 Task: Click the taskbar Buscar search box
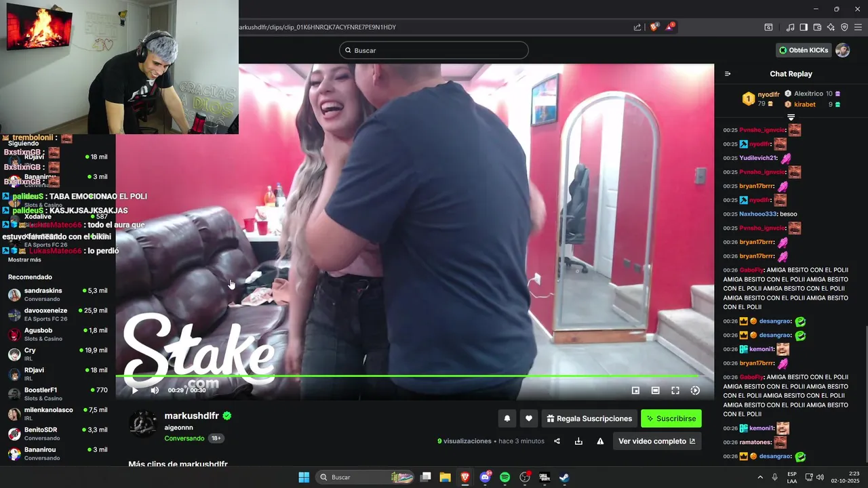coord(366,477)
